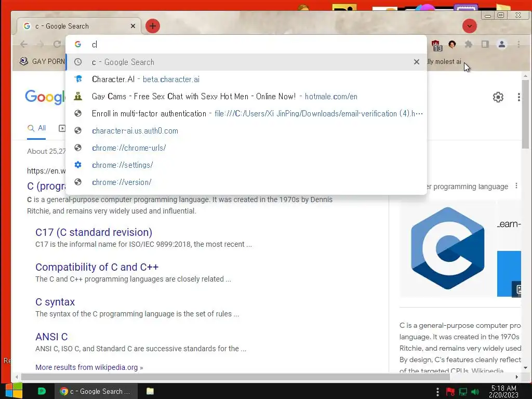Open the first bookmark in bookmarks bar
This screenshot has width=532, height=399.
[x=42, y=61]
